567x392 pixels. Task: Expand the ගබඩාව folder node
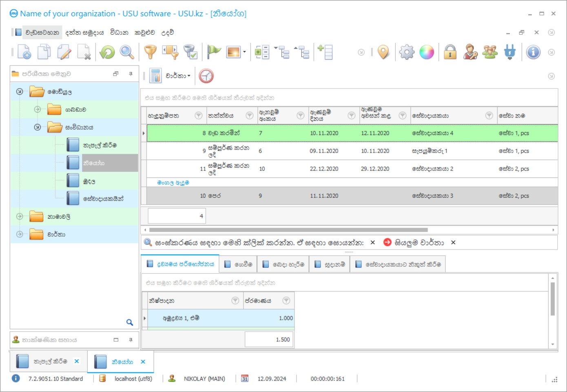coord(38,109)
